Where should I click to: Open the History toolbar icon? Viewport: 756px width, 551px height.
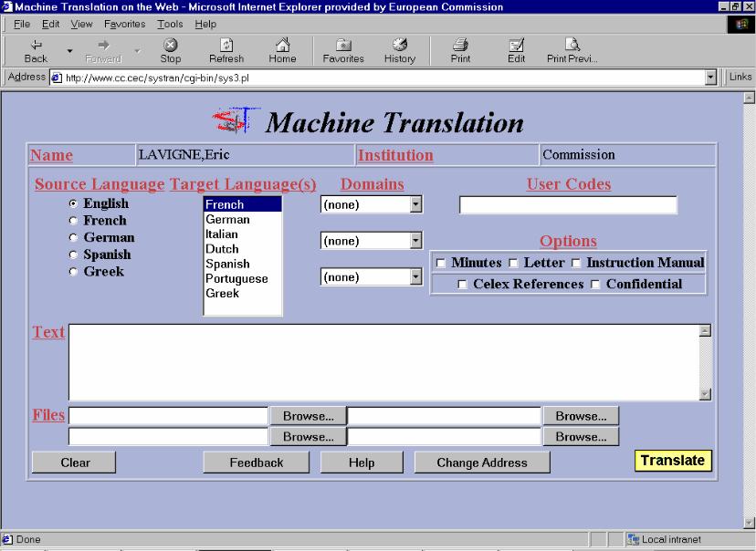pyautogui.click(x=400, y=51)
